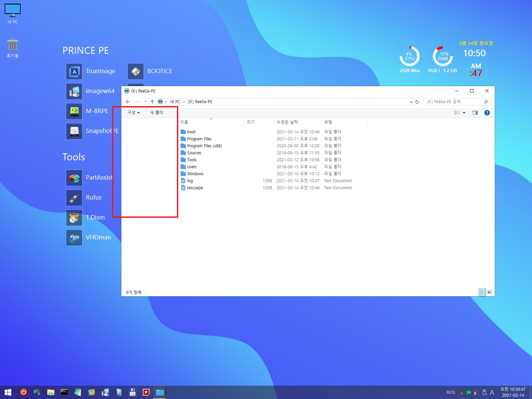Viewport: 532px width, 399px height.
Task: Open the yellow File Explorer taskbar shortcut
Action: point(51,392)
